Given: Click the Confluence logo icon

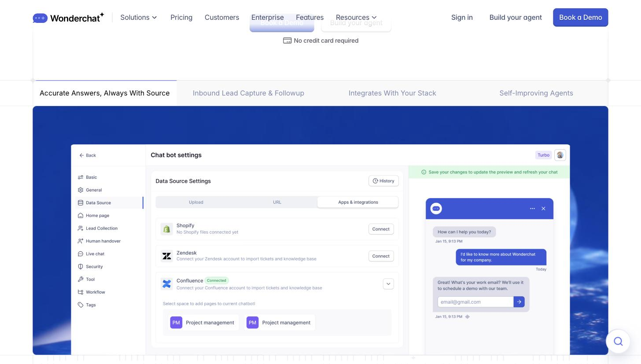Looking at the screenshot, I should tap(166, 284).
